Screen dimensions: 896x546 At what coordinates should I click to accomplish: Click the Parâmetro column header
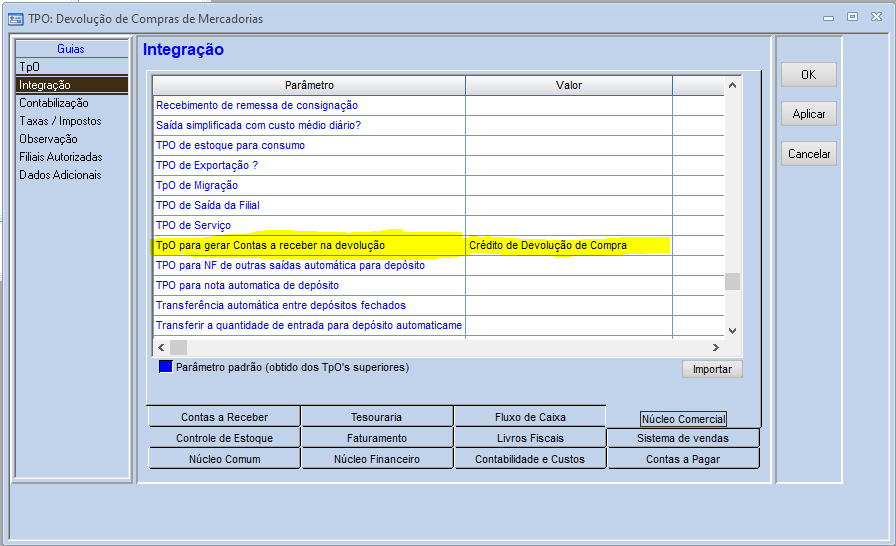[x=309, y=86]
